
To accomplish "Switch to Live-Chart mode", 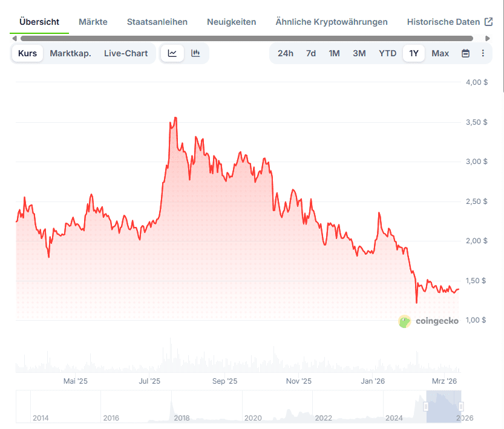I will (x=126, y=53).
